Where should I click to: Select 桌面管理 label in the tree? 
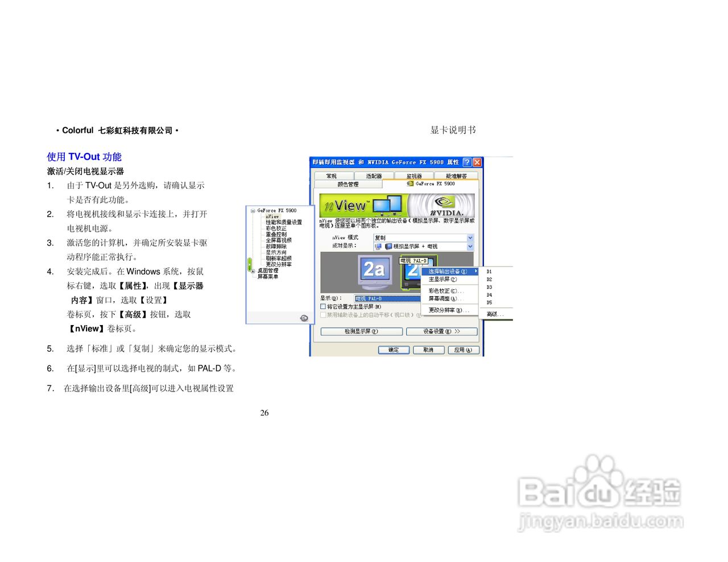pos(268,271)
